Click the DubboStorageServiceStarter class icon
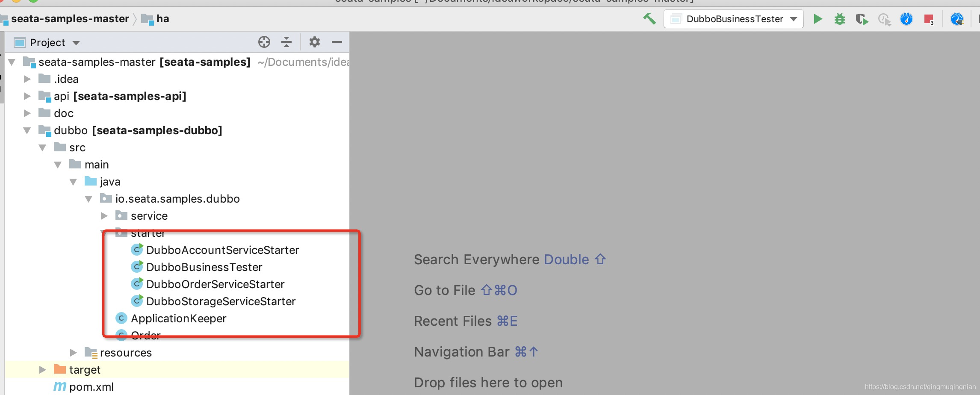Image resolution: width=980 pixels, height=395 pixels. pyautogui.click(x=137, y=301)
